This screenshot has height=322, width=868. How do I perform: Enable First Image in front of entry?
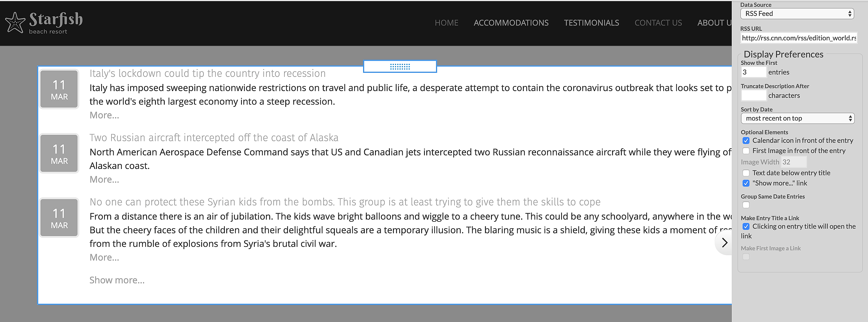coord(746,151)
